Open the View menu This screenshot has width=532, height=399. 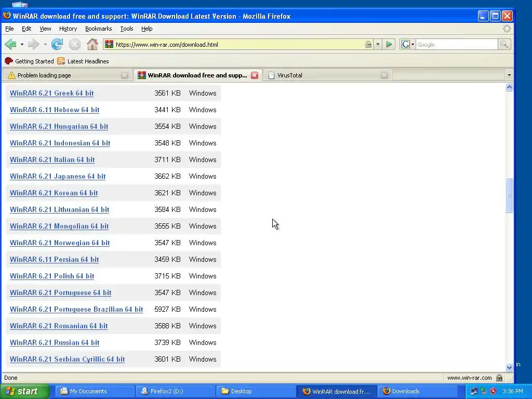(45, 29)
